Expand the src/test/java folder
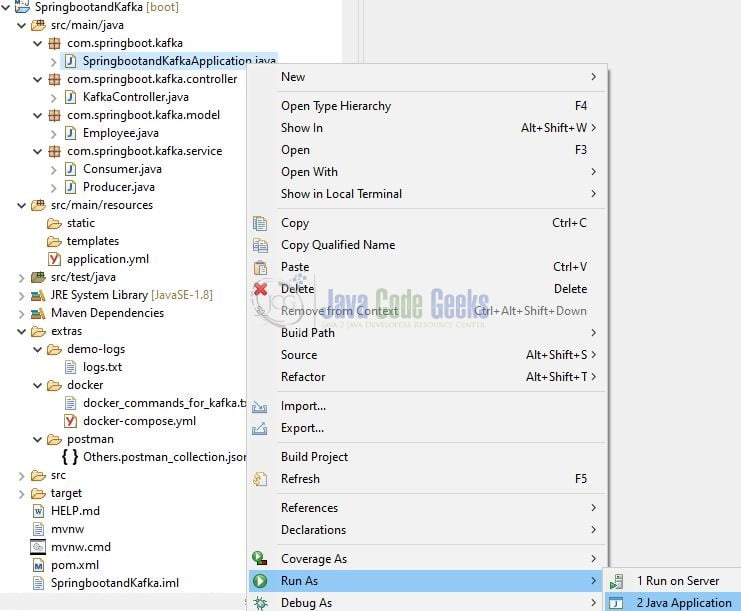Viewport: 741px width, 611px height. (x=21, y=278)
